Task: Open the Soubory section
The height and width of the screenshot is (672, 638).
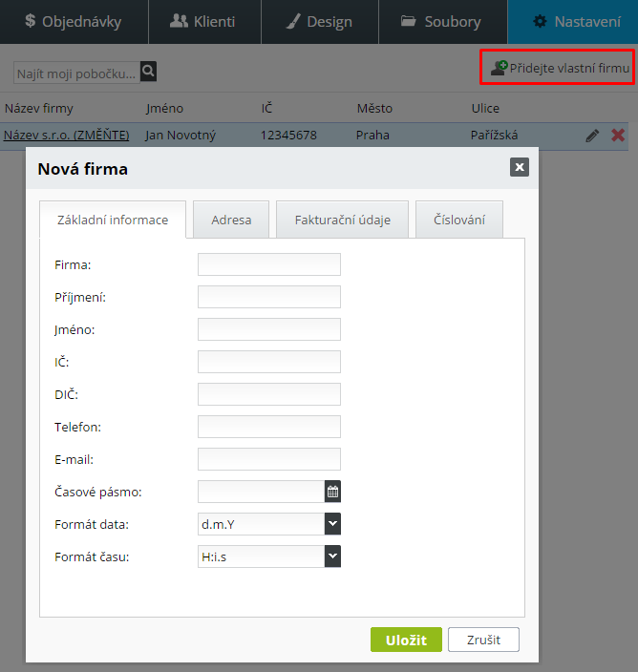Action: (x=440, y=21)
